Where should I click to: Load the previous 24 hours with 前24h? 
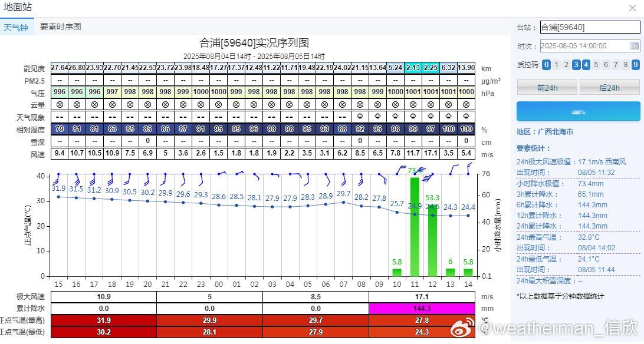(547, 88)
